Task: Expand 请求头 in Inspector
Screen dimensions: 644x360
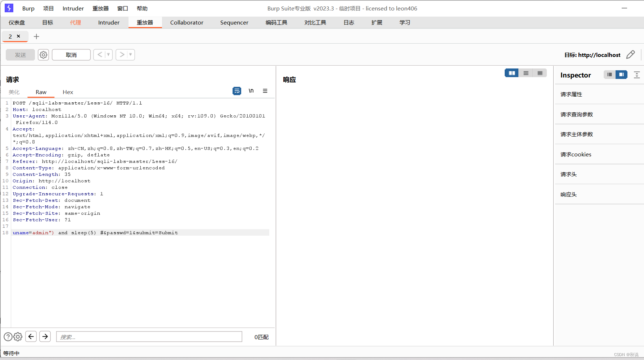Action: [x=599, y=174]
